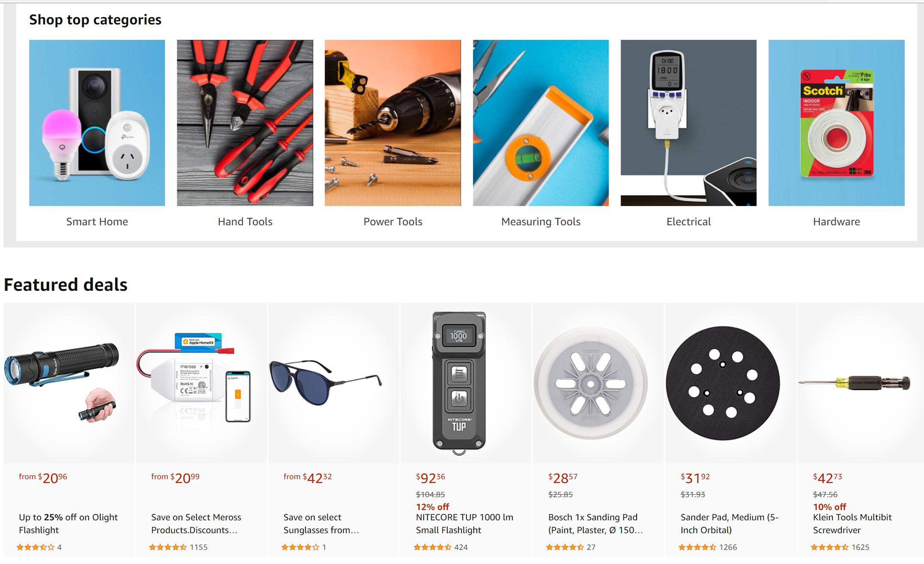Screen dimensions: 924x564
Task: Click 'Up to 25% off on Olight Flashlight'
Action: (x=68, y=524)
